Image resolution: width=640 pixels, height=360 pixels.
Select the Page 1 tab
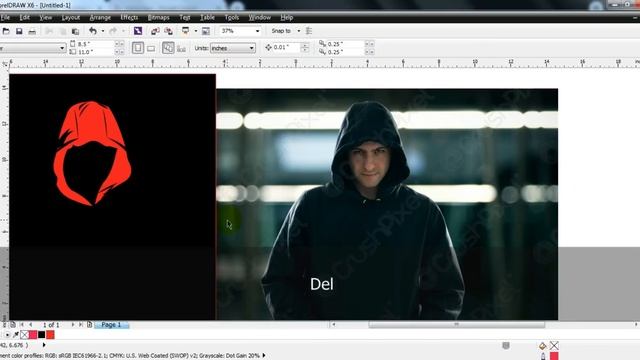[x=111, y=325]
